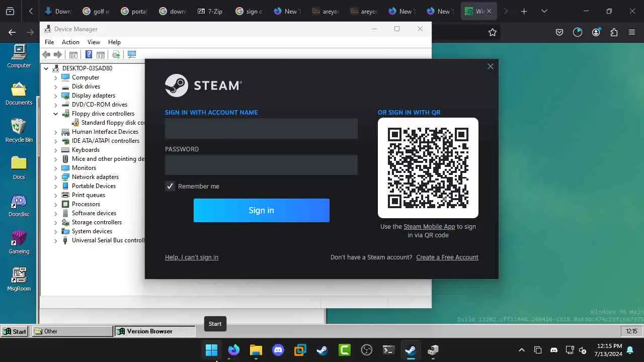Click the scan for hardware changes toolbar icon
Viewport: 644px width, 362px height.
pyautogui.click(x=116, y=54)
